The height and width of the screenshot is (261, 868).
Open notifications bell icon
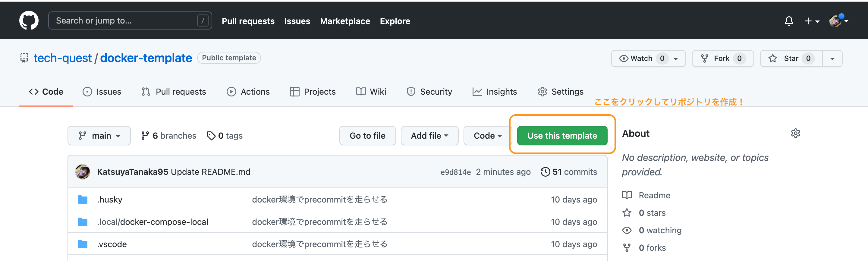(x=788, y=21)
